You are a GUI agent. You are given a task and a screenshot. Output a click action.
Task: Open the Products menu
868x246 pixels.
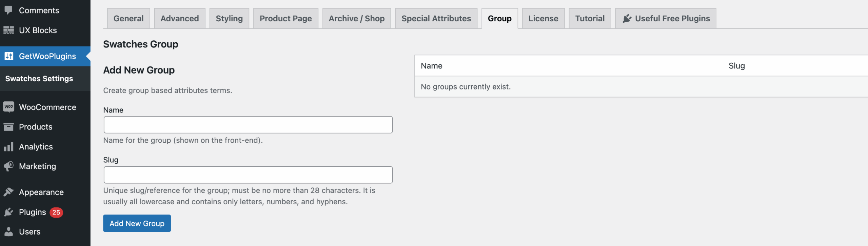pyautogui.click(x=45, y=127)
